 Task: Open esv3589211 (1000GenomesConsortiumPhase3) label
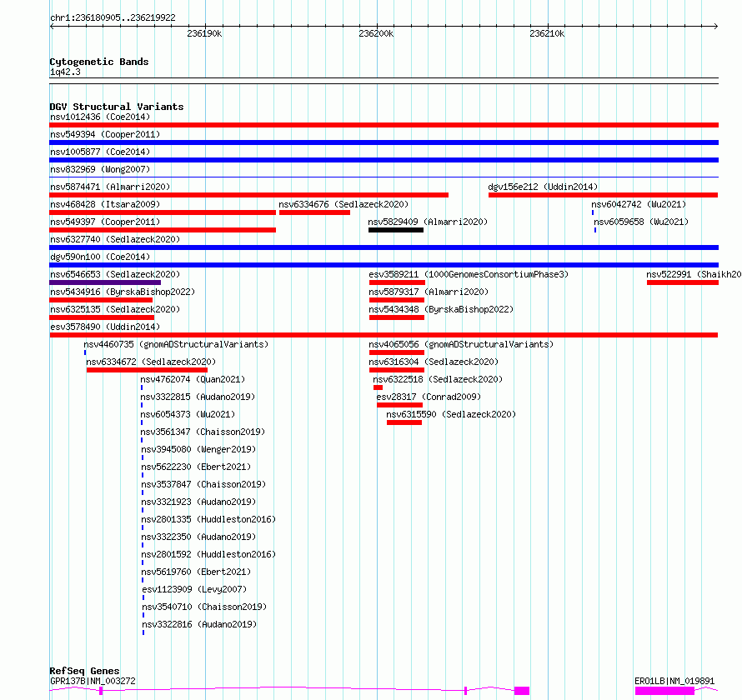469,274
